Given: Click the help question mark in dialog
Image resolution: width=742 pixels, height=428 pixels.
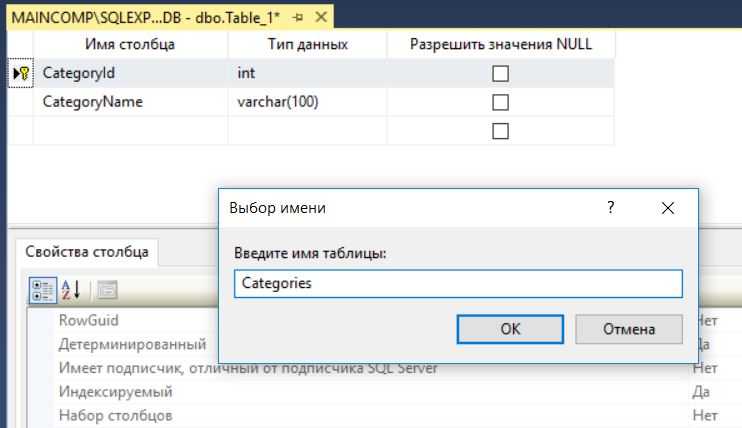Looking at the screenshot, I should (x=611, y=208).
